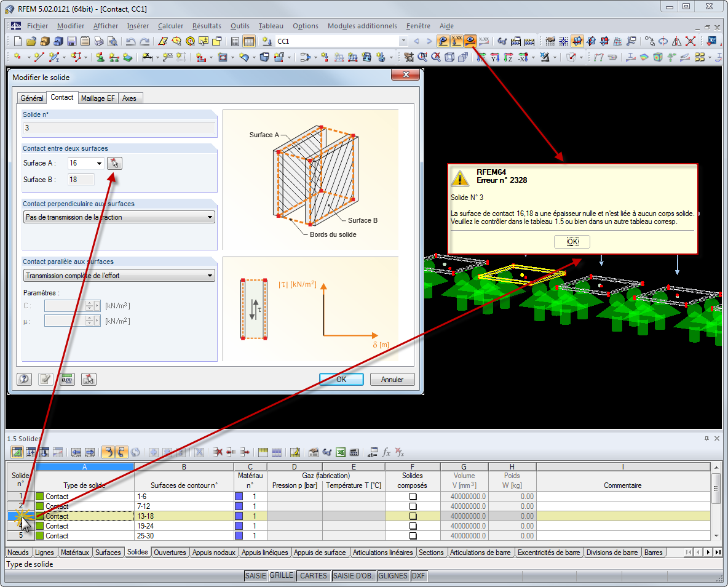Toggle the table display icon in toolbar
The height and width of the screenshot is (587, 728).
tap(249, 41)
